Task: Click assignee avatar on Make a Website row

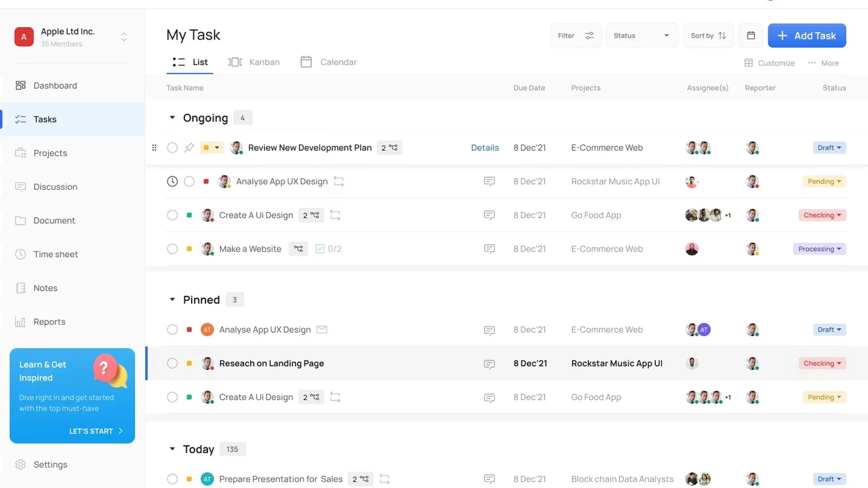Action: click(x=692, y=249)
